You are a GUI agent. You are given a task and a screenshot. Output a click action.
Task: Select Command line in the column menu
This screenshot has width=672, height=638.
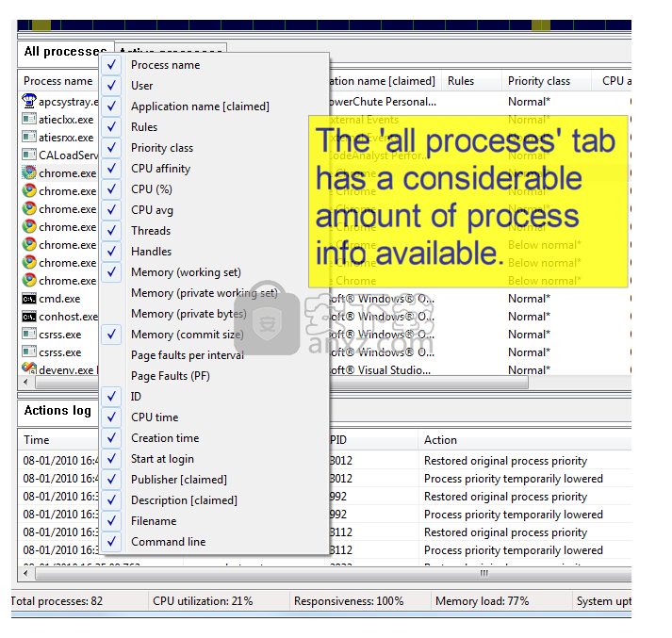(x=168, y=542)
